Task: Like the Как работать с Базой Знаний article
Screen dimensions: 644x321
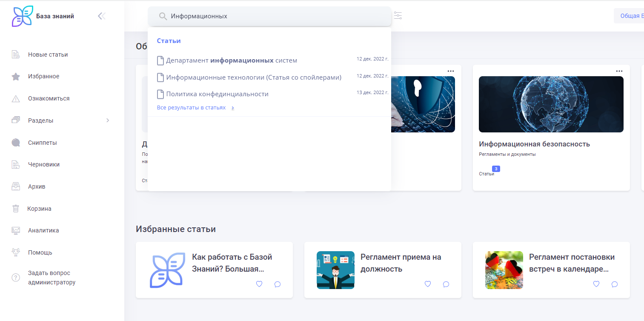Action: point(259,284)
